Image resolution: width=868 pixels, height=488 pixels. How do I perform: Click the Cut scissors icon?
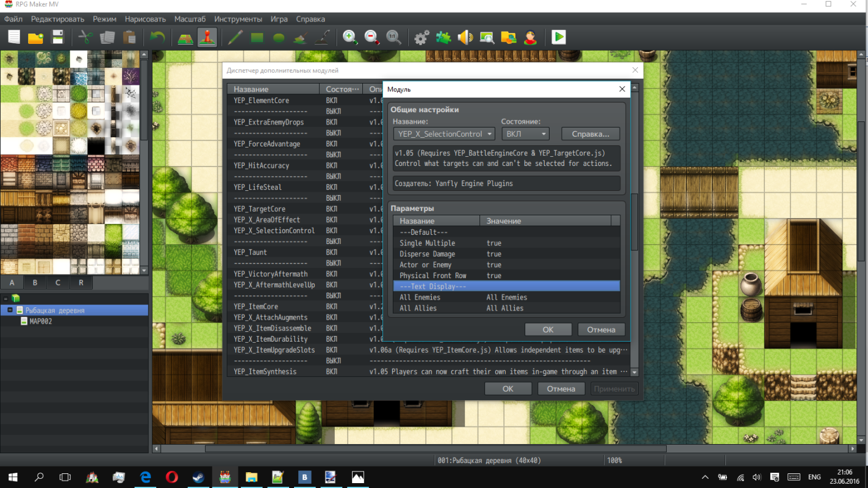tap(85, 37)
